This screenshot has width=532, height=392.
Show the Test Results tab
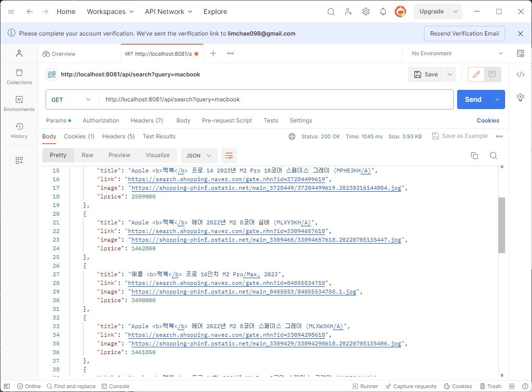point(159,136)
